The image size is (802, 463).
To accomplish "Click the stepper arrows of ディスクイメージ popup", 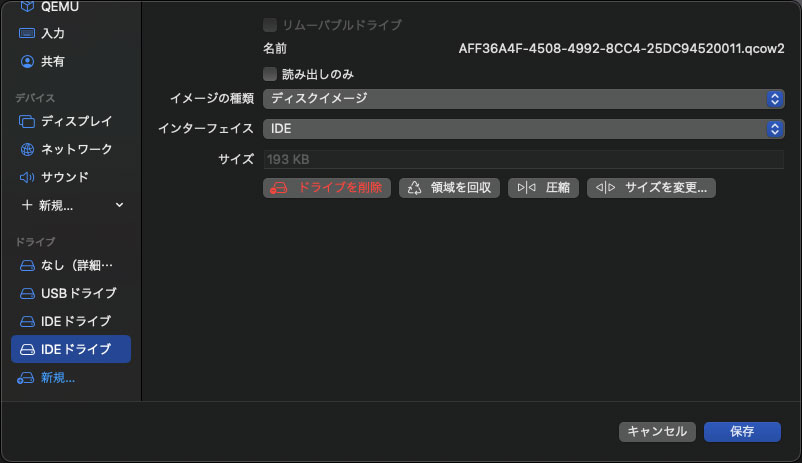I will coord(775,99).
